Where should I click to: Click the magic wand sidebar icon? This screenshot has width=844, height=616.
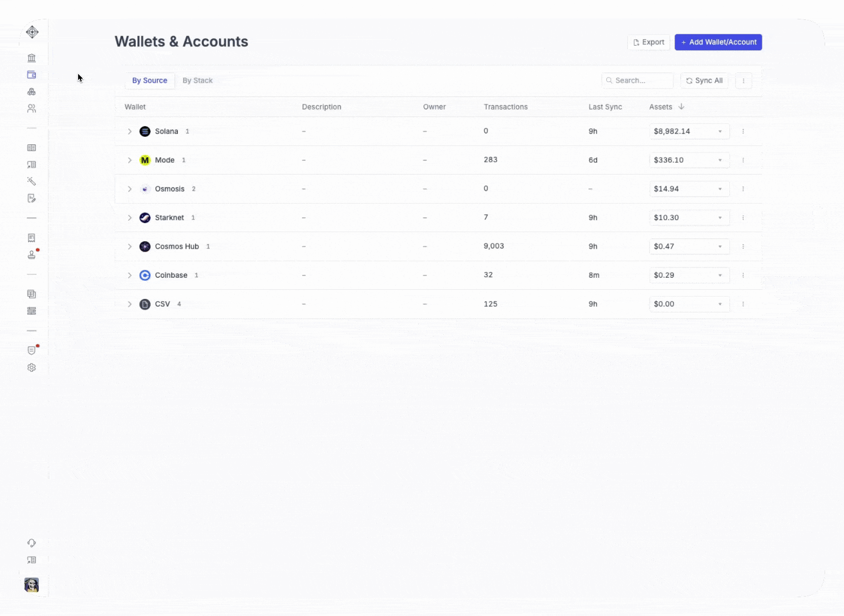pyautogui.click(x=31, y=181)
